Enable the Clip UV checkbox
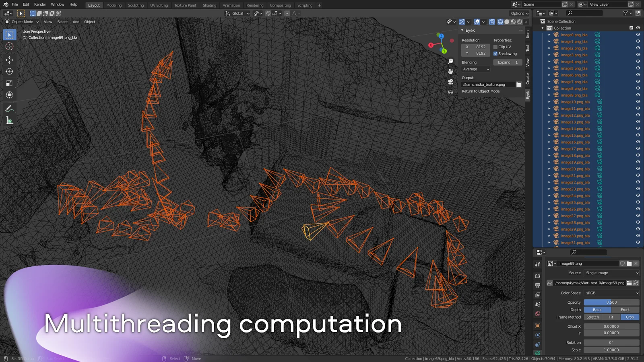 click(x=495, y=47)
